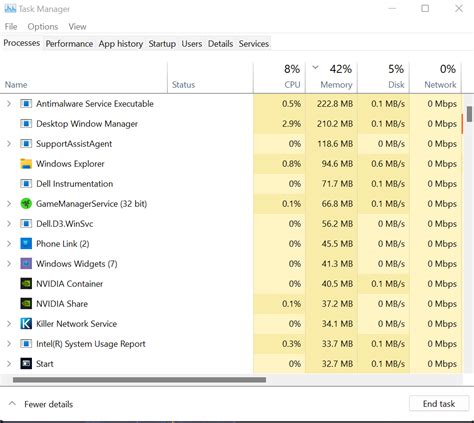Expand the Killer Network Service group
Image resolution: width=474 pixels, height=423 pixels.
click(9, 324)
